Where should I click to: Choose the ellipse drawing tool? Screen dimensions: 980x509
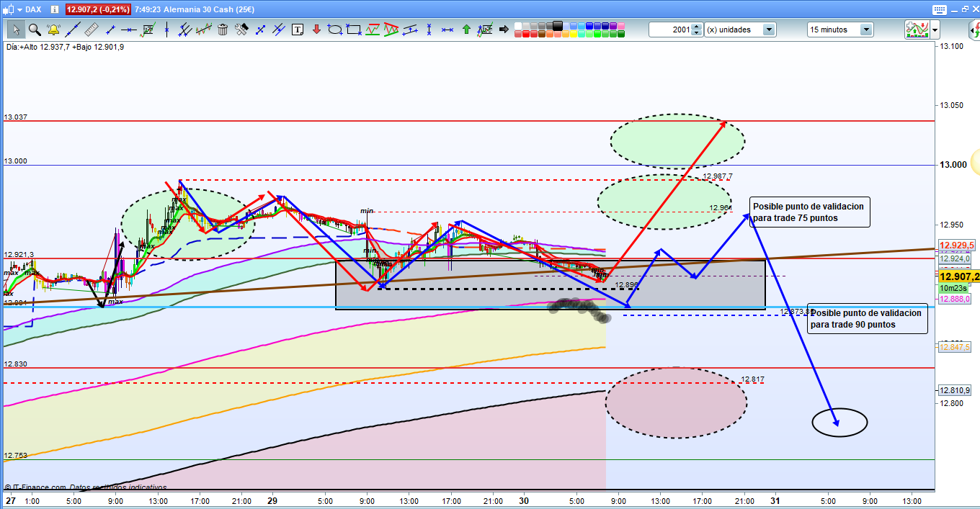click(335, 30)
